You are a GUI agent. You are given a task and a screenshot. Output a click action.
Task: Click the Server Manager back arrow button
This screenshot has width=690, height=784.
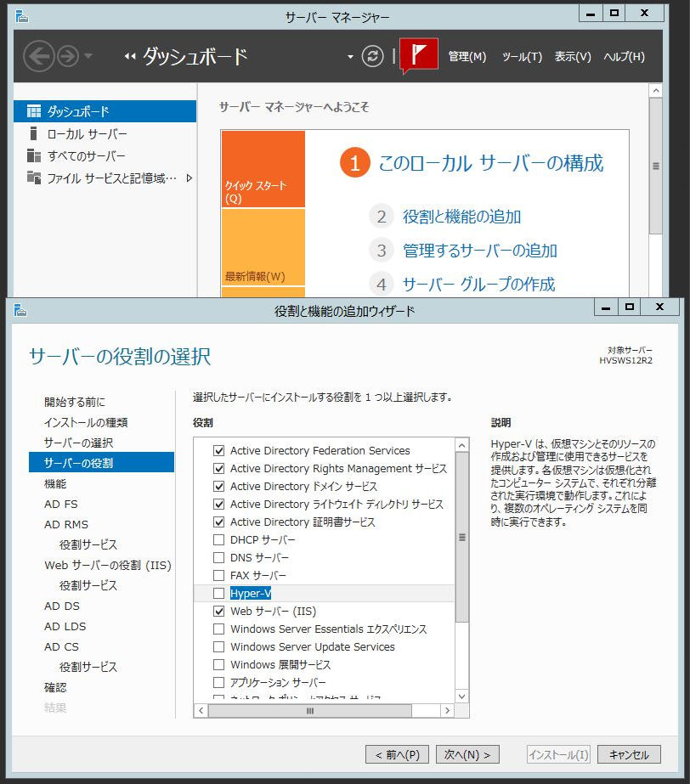coord(39,56)
